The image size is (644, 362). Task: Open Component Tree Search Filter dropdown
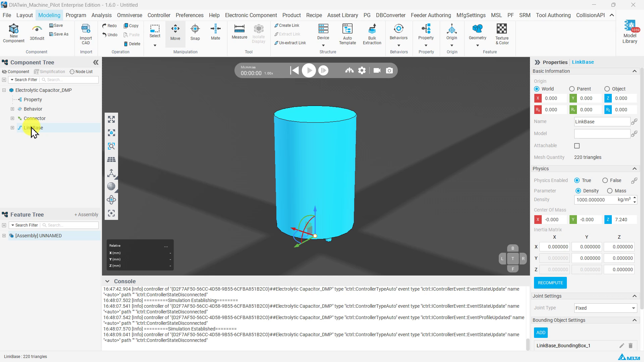[24, 80]
